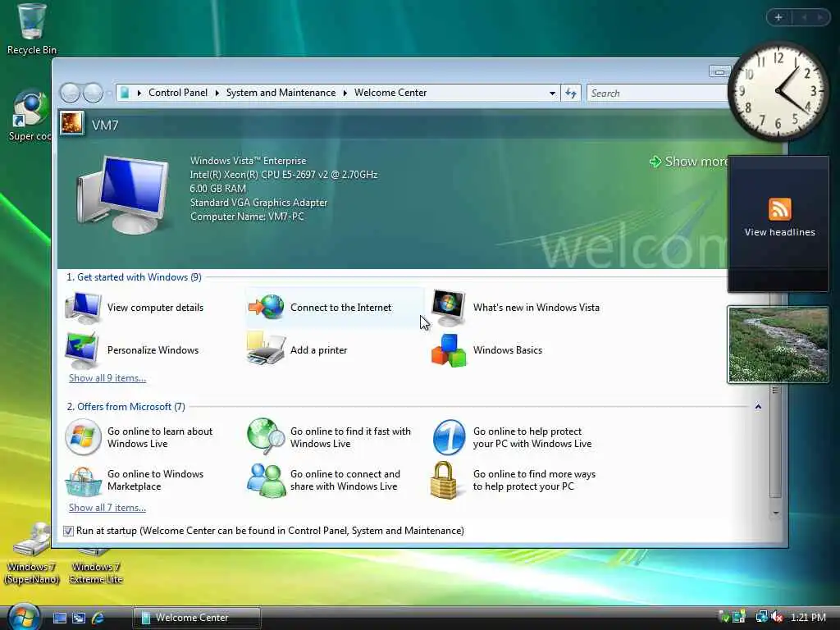Screen dimensions: 840x630
Task: Click the Back navigation button
Action: coord(71,94)
